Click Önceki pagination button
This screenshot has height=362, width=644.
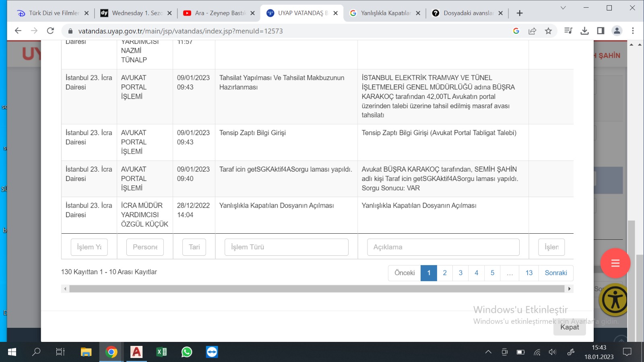(x=405, y=273)
